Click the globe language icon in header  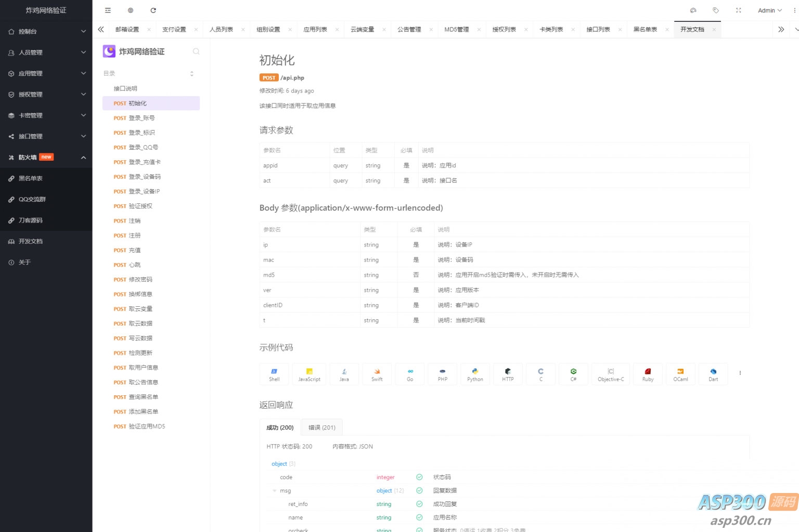pos(131,10)
